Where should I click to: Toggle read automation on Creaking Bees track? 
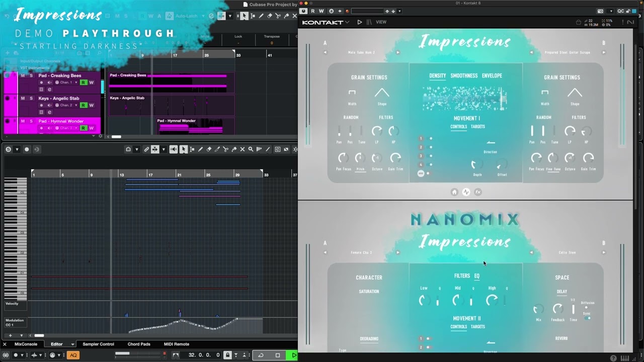pyautogui.click(x=84, y=82)
